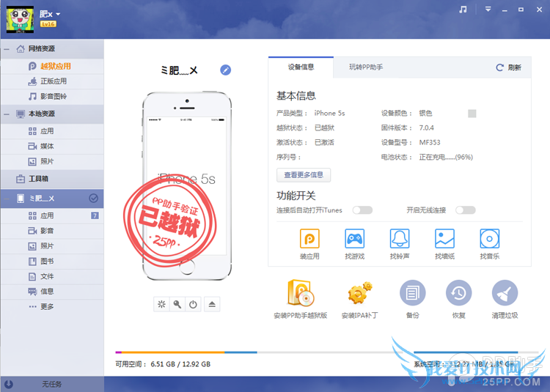550x392 pixels.
Task: Click the power button under phone
Action: tap(193, 304)
